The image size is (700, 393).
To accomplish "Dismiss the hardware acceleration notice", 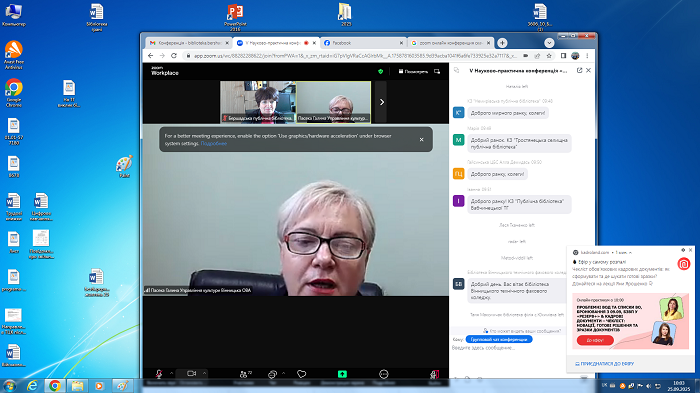I will click(x=421, y=139).
